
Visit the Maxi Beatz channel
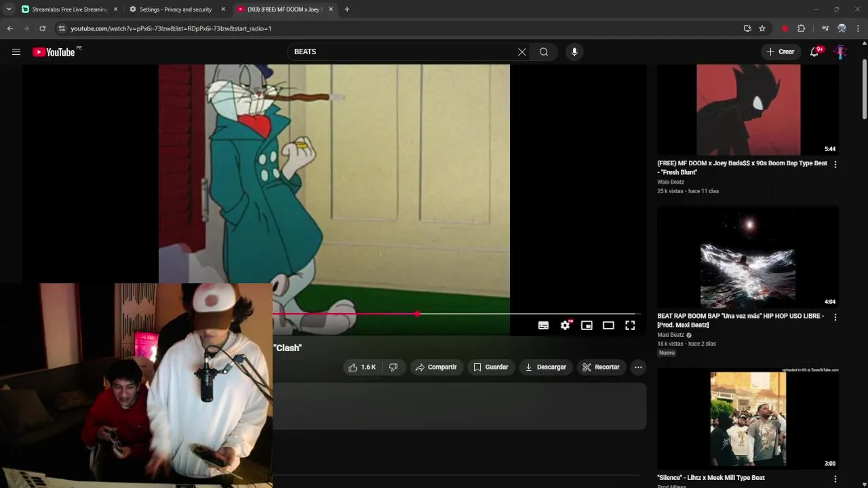pyautogui.click(x=671, y=335)
